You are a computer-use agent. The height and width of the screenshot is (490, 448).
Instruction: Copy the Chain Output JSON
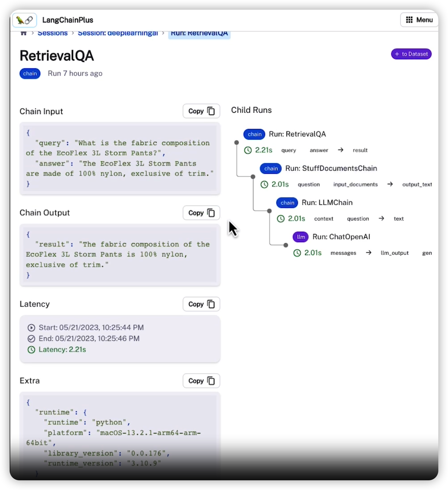[x=201, y=213]
